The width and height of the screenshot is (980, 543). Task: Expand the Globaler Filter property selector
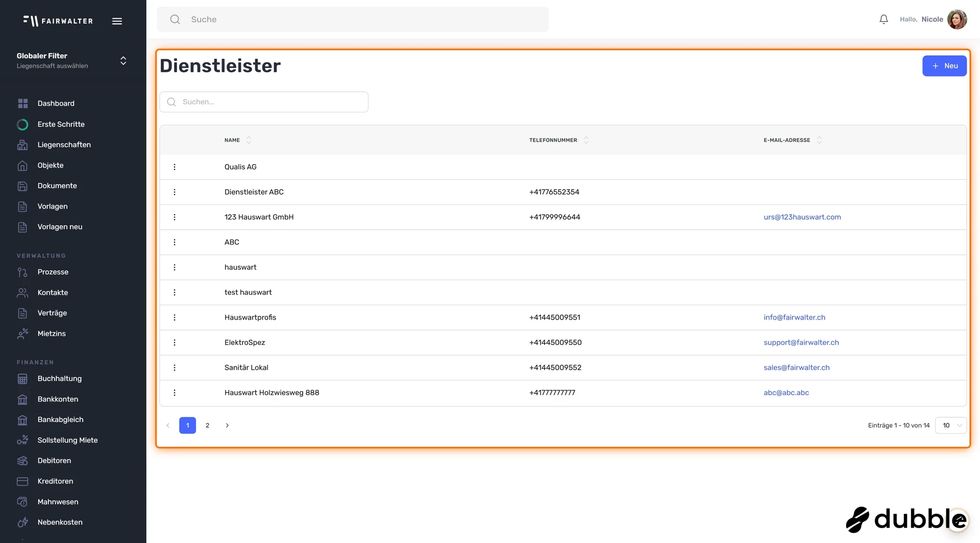123,61
